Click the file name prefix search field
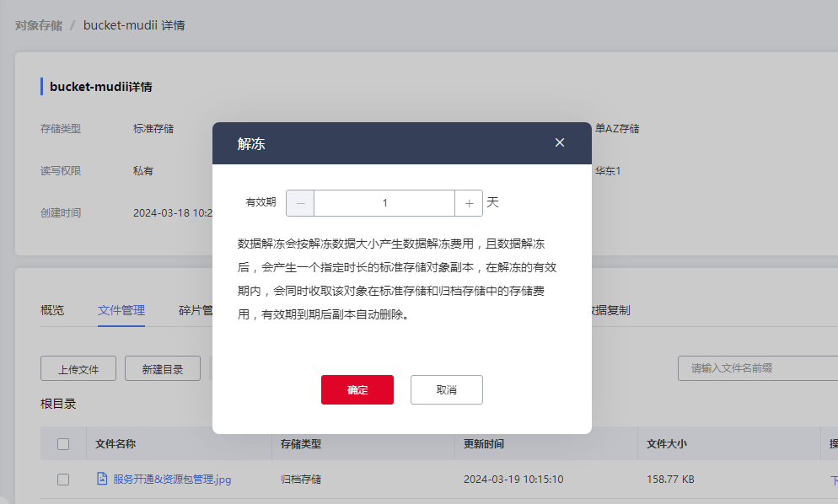The image size is (838, 504). 758,368
